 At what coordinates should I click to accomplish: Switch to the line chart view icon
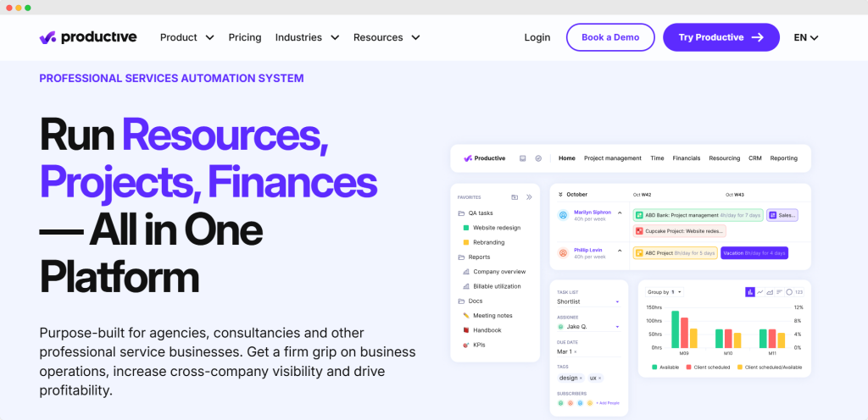[760, 292]
